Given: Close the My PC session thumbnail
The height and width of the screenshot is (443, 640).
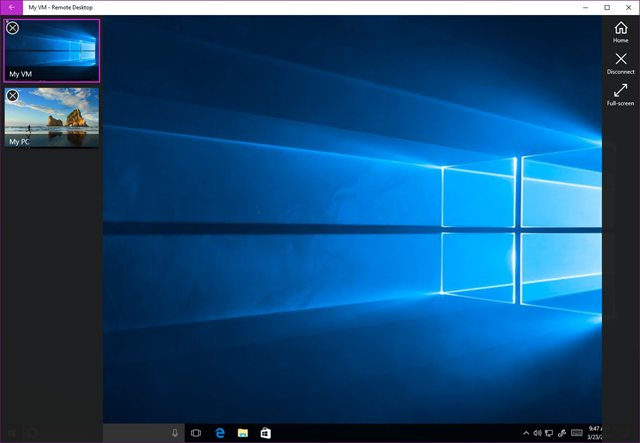Looking at the screenshot, I should pyautogui.click(x=13, y=96).
